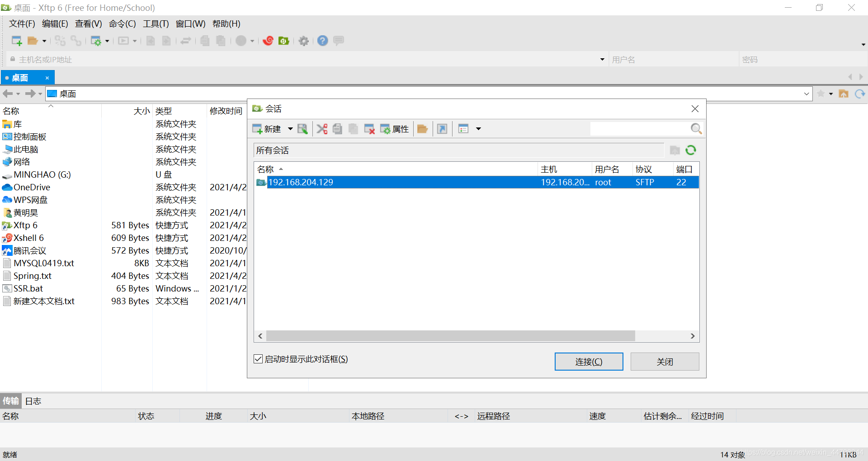
Task: Click the back arrow in local pane
Action: coord(8,94)
